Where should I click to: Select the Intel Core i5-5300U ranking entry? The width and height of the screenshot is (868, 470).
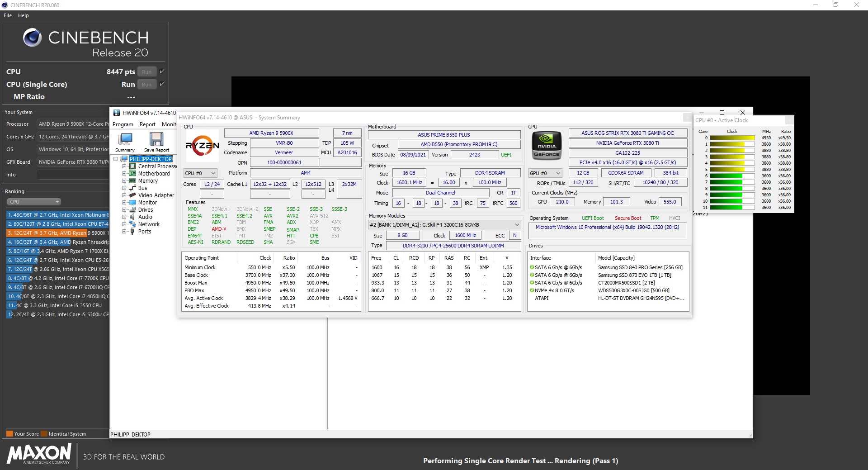tap(57, 314)
